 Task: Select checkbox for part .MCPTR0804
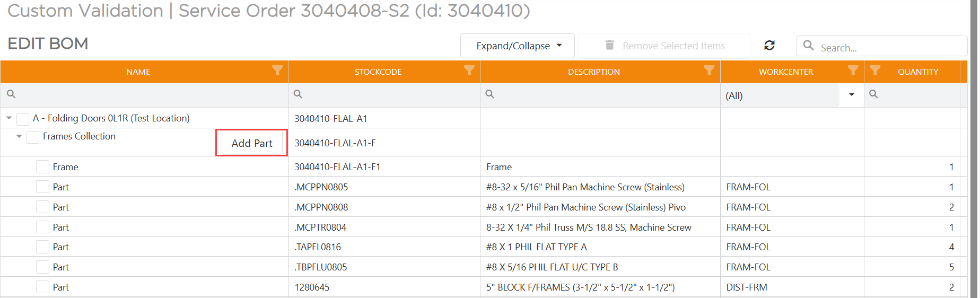[x=43, y=227]
